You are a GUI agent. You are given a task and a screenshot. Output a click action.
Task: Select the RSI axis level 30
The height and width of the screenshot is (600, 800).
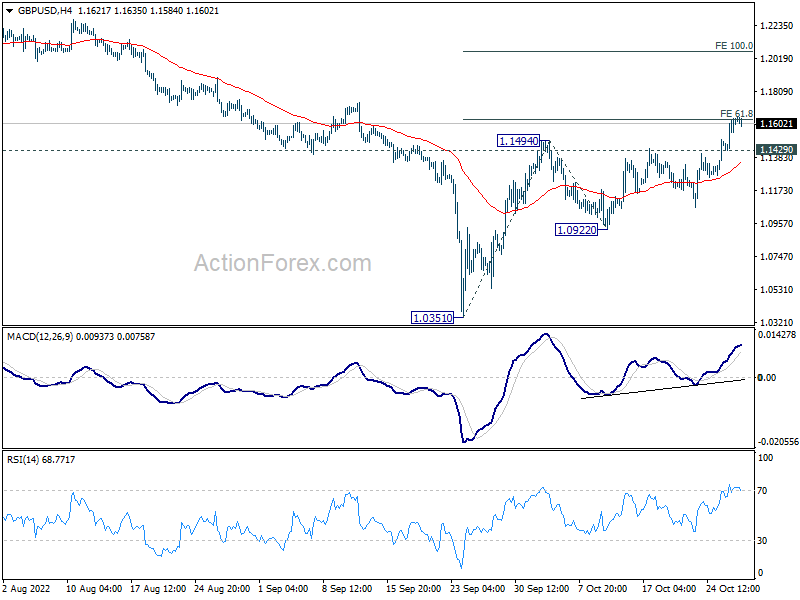(762, 541)
